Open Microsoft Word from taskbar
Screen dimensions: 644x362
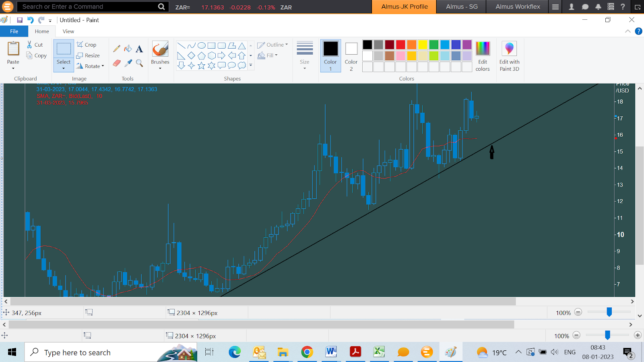[x=331, y=352]
